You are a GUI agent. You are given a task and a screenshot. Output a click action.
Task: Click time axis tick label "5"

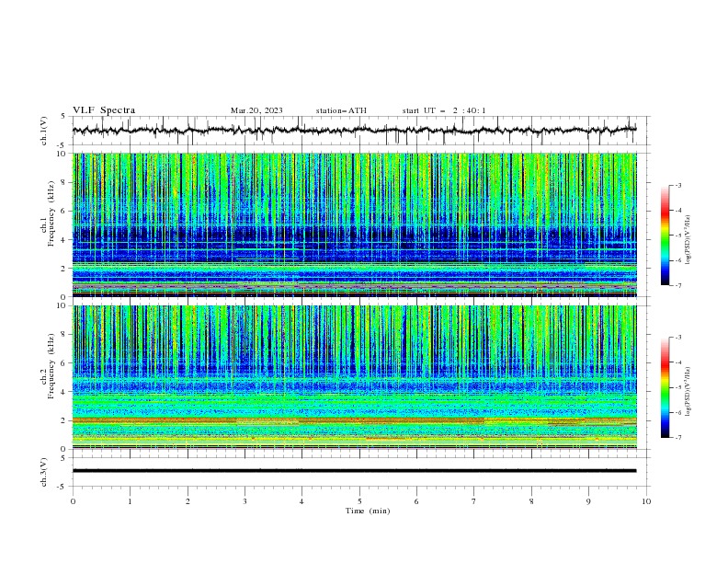[359, 501]
